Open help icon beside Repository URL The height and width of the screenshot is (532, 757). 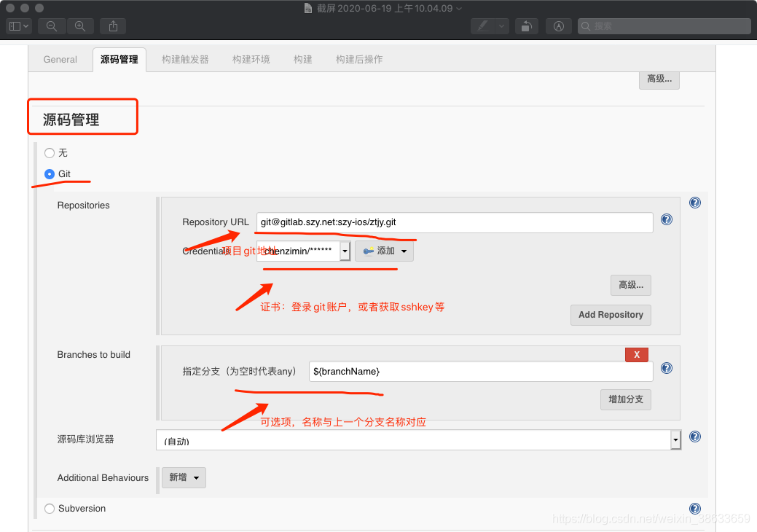coord(666,219)
